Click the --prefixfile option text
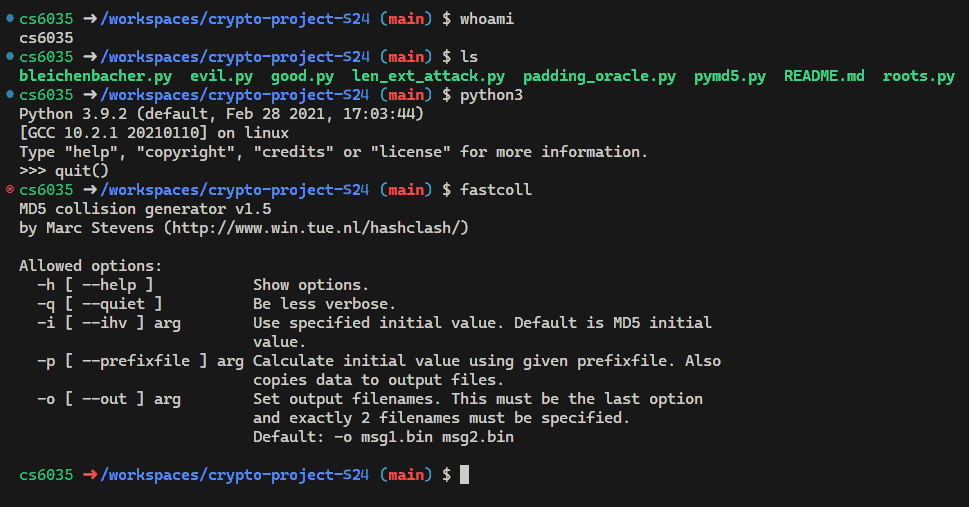The height and width of the screenshot is (507, 969). pos(136,360)
